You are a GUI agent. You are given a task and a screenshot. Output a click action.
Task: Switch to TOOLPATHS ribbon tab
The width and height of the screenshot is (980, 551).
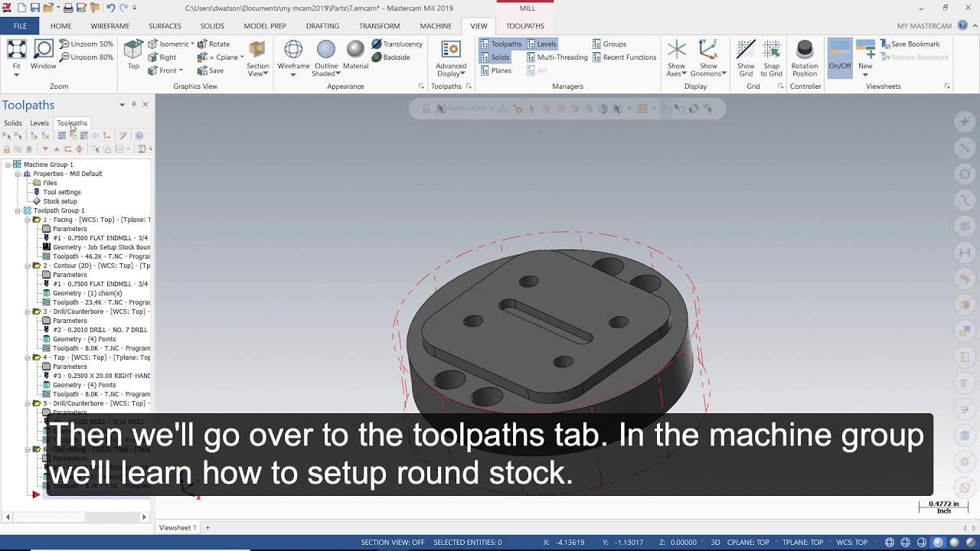[525, 26]
